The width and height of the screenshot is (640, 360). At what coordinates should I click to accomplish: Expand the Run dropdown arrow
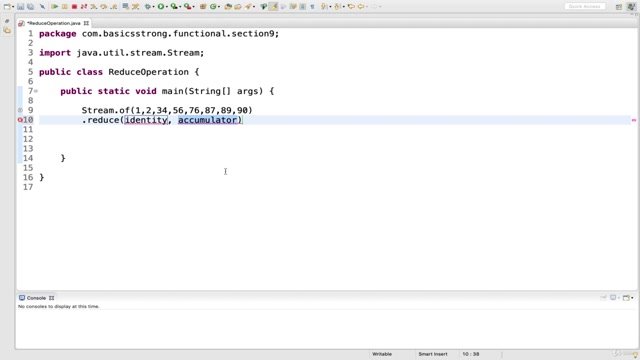[x=167, y=7]
